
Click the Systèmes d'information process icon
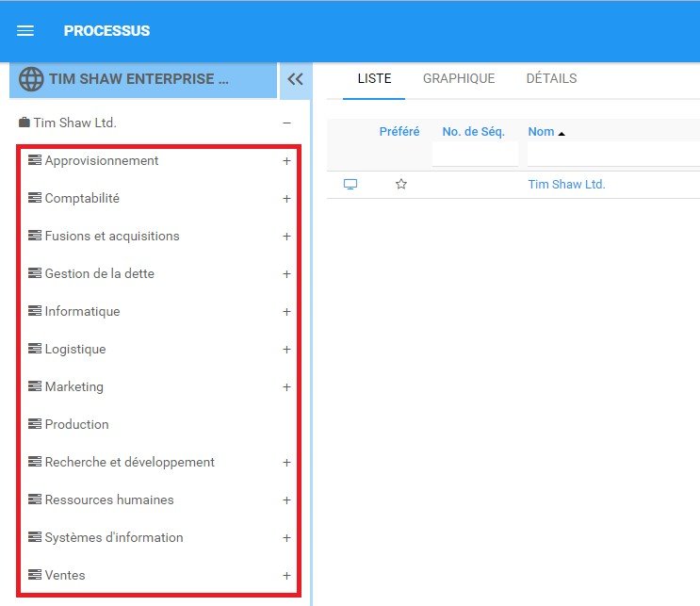point(35,537)
